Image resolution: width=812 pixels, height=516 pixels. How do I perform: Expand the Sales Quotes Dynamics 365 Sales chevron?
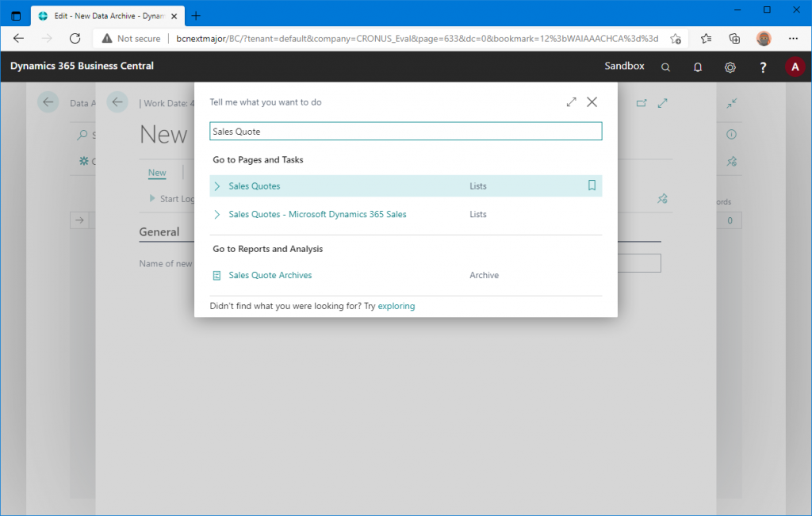(217, 214)
